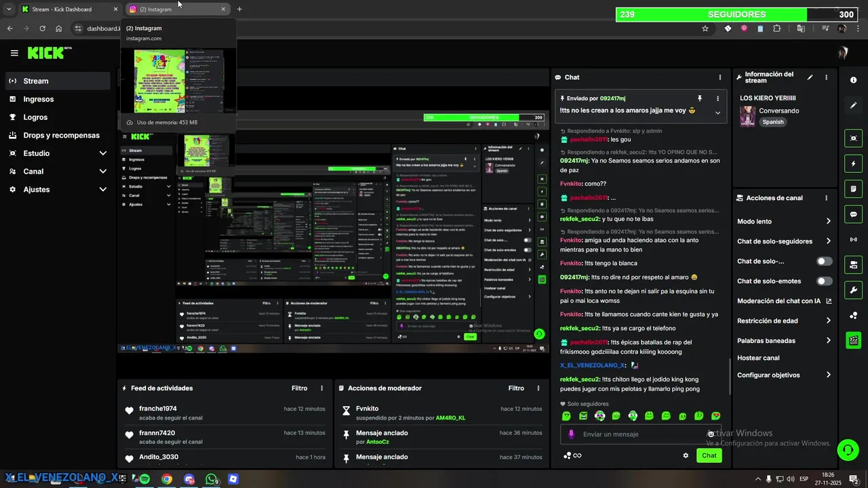Open Acciones de canal options menu
Viewport: 868px width, 488px height.
(x=826, y=198)
